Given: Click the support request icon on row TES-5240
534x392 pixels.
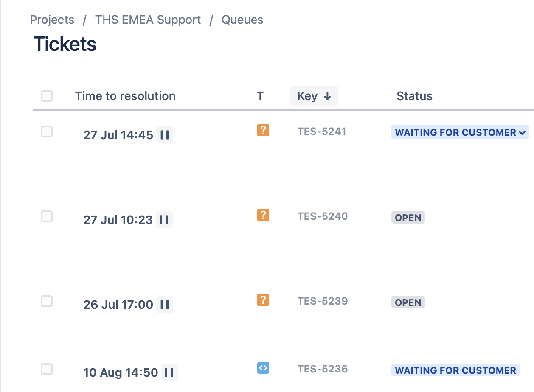Looking at the screenshot, I should click(263, 215).
